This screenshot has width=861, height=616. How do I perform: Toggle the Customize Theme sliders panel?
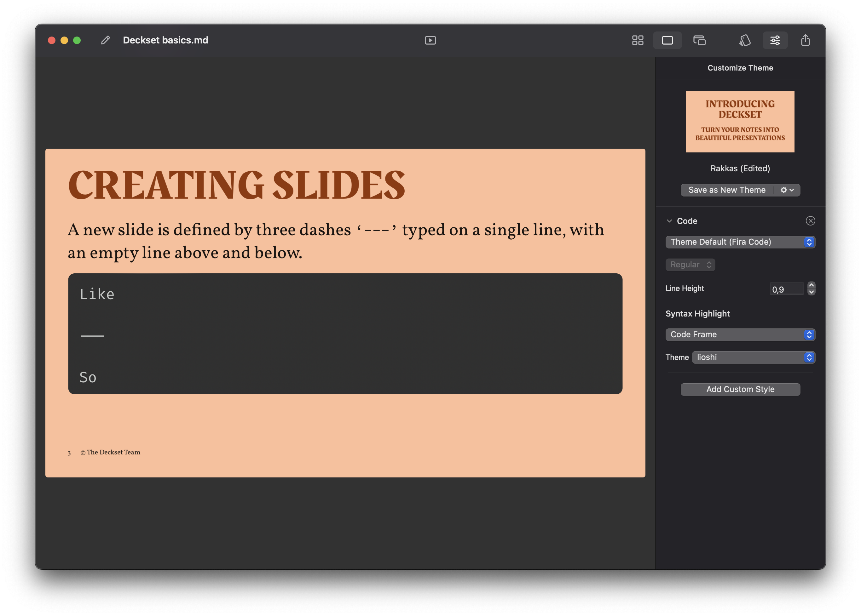775,40
